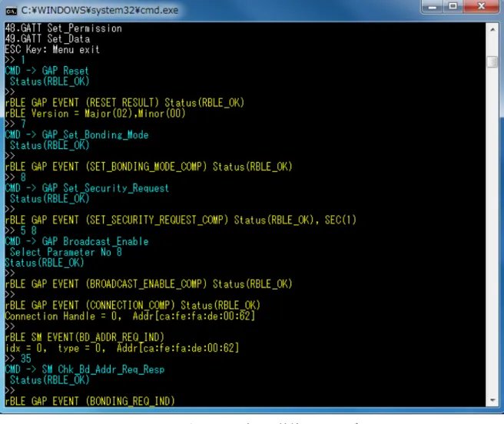The image size is (504, 424).
Task: Click the empty scrollbar track below the thumb
Action: pos(492,230)
